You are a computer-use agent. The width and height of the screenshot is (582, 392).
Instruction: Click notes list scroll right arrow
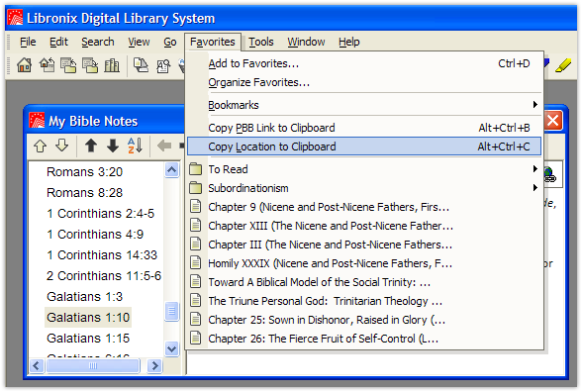click(154, 366)
